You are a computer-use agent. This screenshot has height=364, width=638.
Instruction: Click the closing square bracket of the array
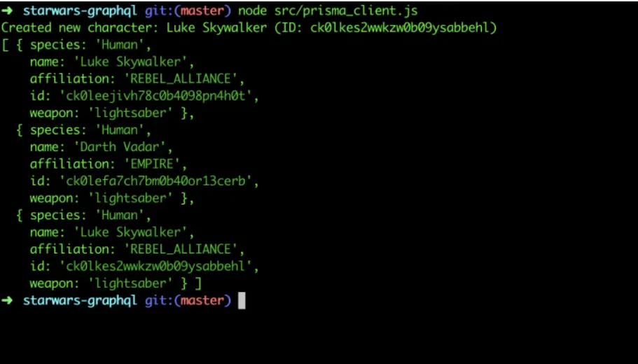pos(198,283)
